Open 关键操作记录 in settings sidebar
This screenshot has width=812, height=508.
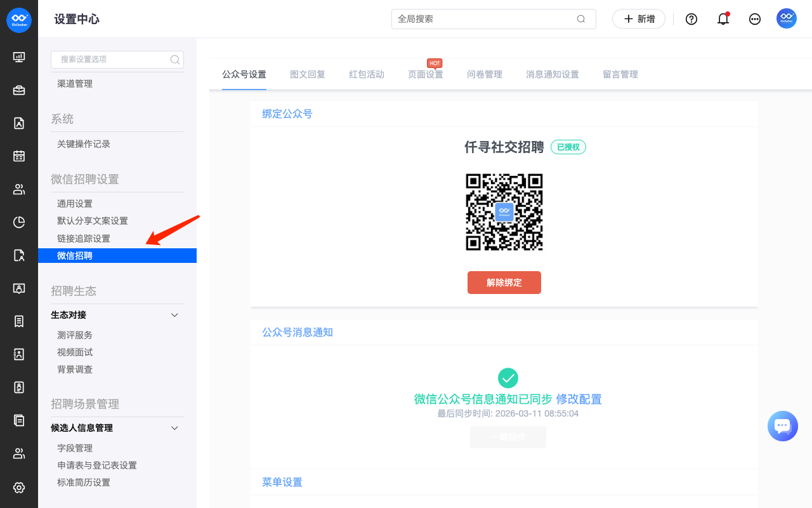tap(84, 144)
